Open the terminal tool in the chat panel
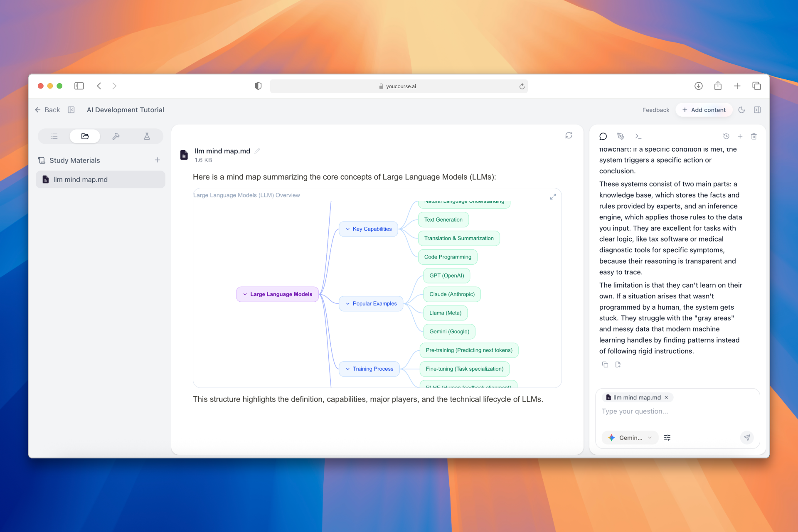This screenshot has width=798, height=532. pyautogui.click(x=639, y=136)
